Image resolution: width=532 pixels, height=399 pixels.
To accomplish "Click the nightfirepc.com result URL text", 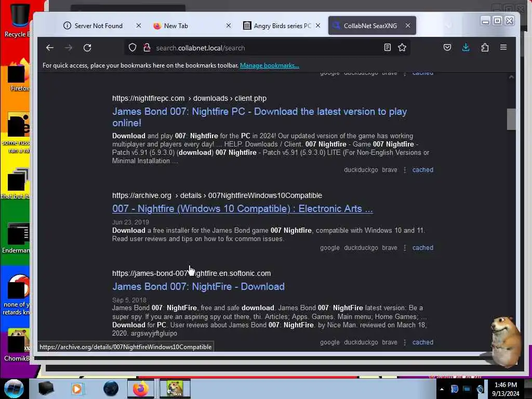I will coord(189,98).
